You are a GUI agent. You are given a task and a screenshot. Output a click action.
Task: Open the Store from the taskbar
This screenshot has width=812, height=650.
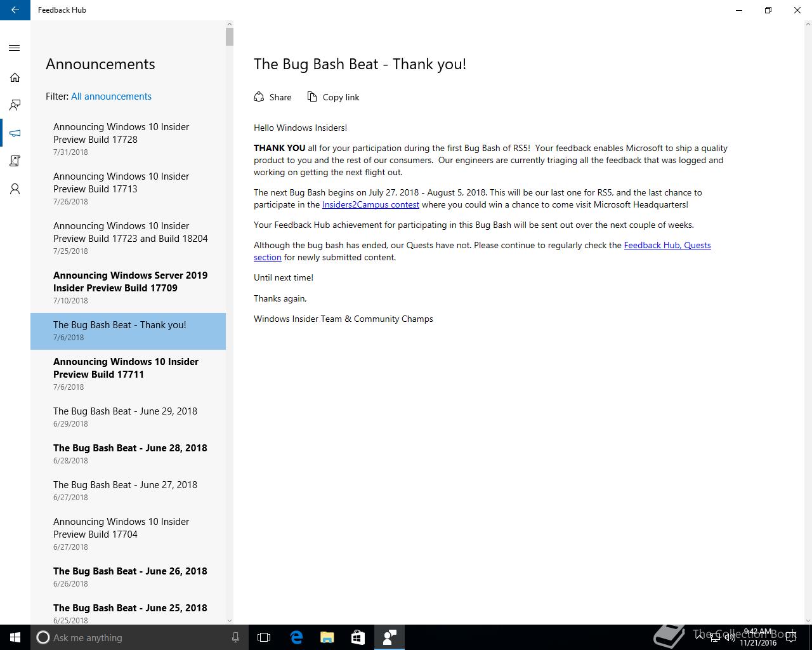(x=357, y=637)
